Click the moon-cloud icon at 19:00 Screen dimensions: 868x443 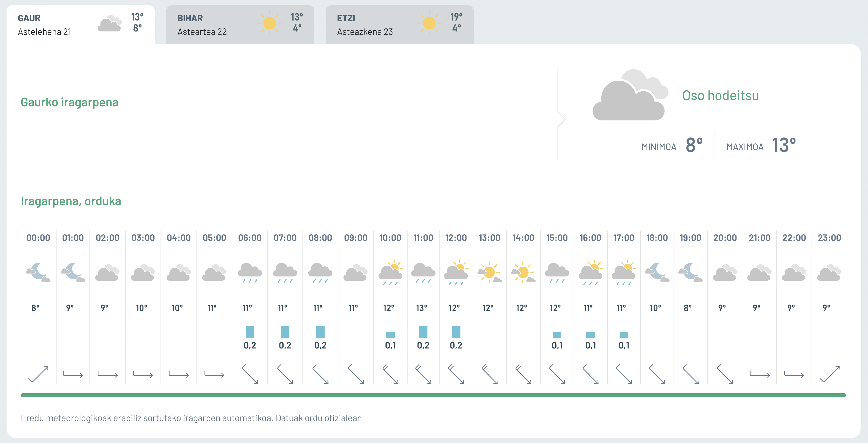pos(690,272)
